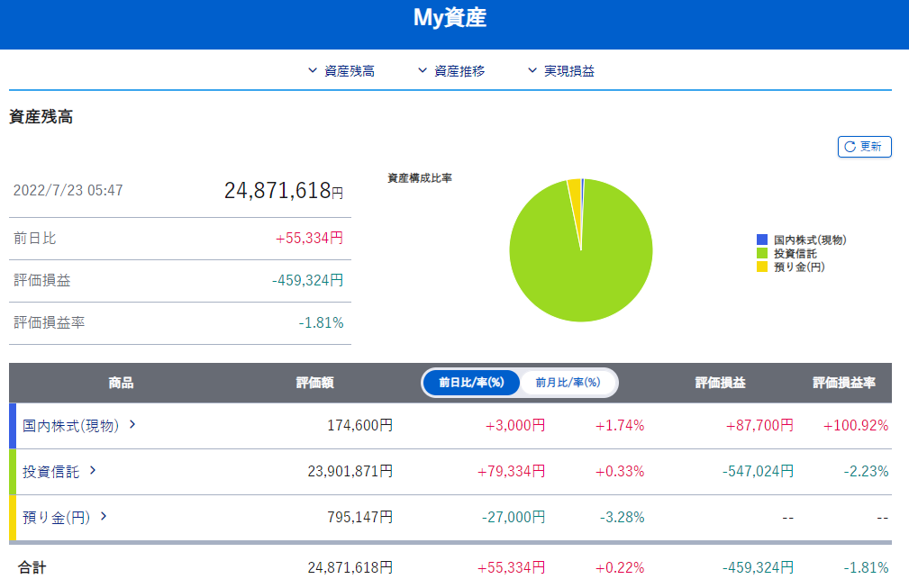
Task: Click 前日比 value +55,334円 in summary
Action: (309, 238)
